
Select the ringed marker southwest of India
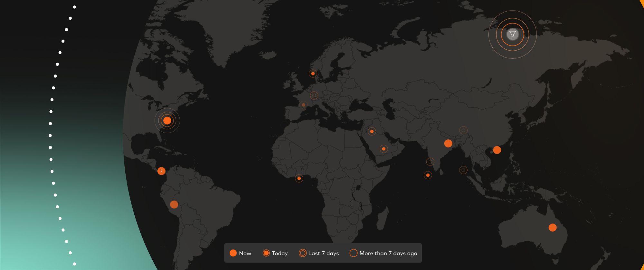click(428, 175)
